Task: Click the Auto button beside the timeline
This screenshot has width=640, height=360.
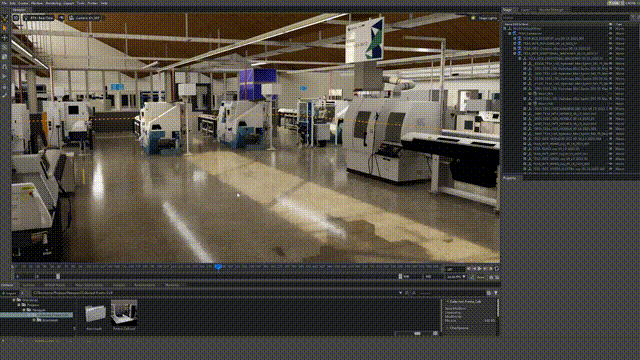Action: point(480,277)
